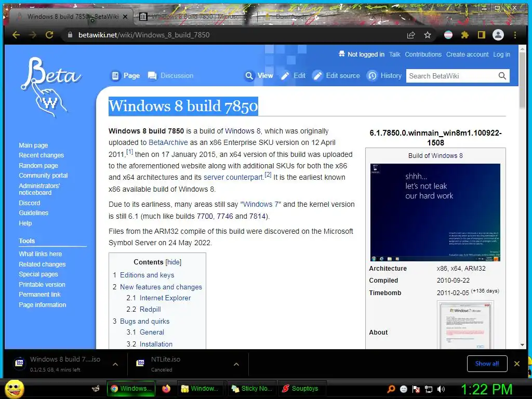This screenshot has height=399, width=532.
Task: Reload the page with the refresh icon
Action: point(49,35)
